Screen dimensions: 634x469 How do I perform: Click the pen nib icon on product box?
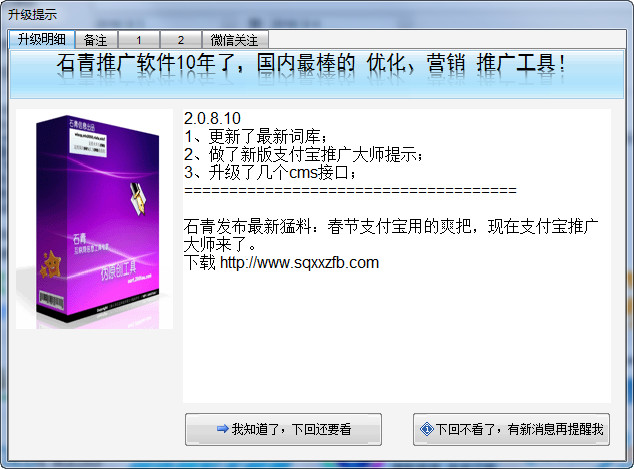point(137,199)
